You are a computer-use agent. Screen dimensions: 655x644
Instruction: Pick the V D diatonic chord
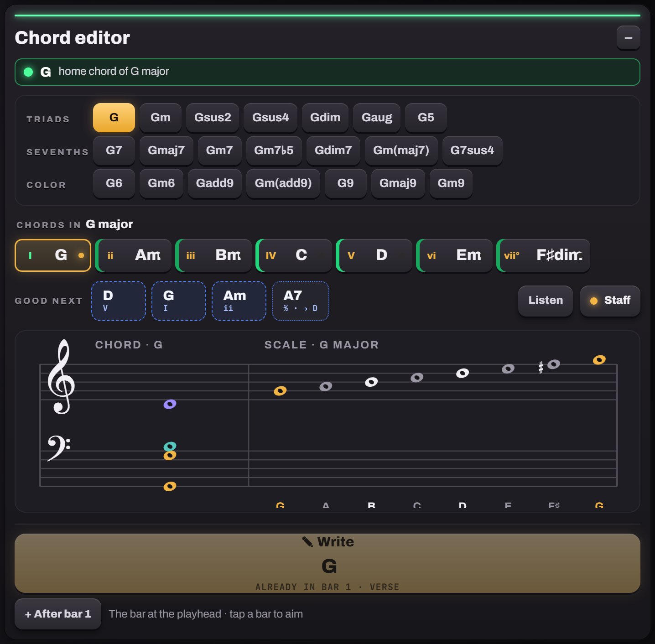coord(374,255)
